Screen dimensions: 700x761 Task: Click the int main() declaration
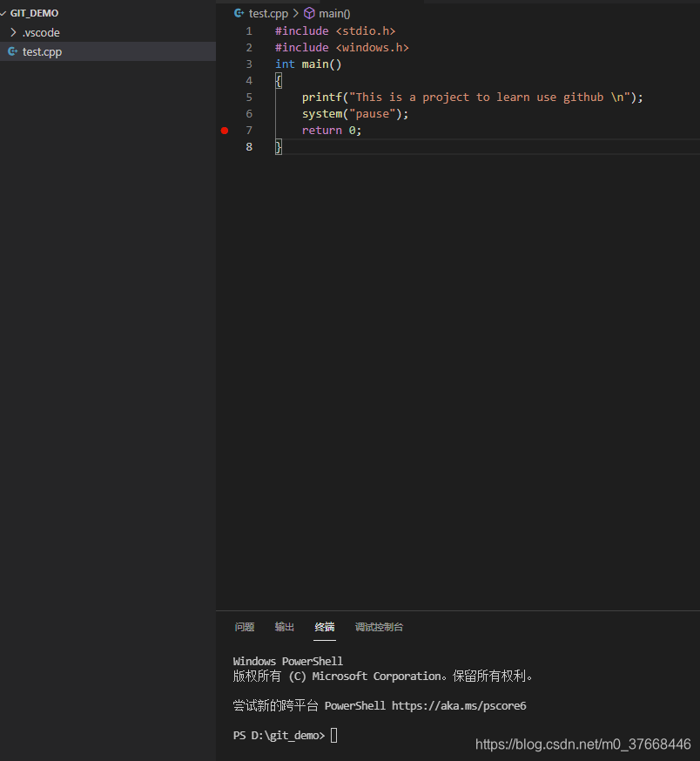(308, 64)
